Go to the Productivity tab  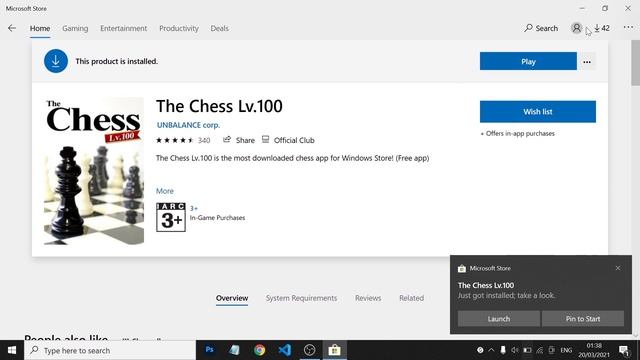(179, 28)
